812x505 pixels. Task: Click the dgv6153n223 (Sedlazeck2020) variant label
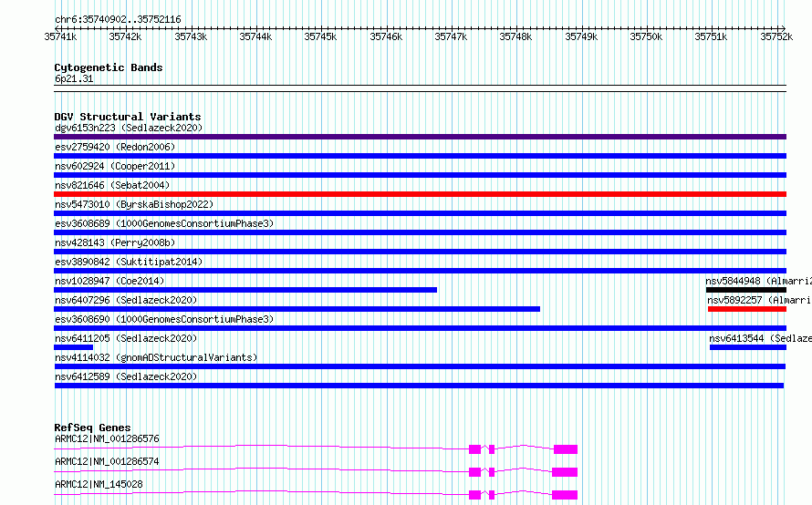coord(129,128)
